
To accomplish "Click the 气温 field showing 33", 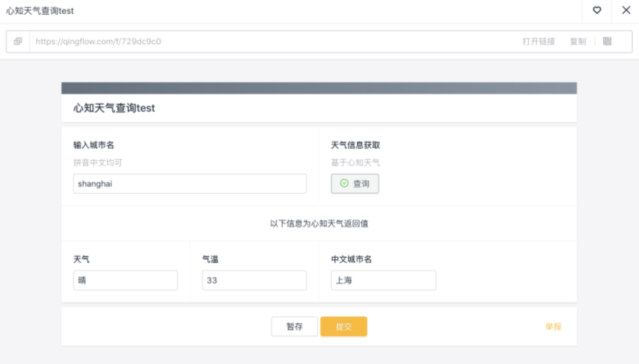I will pyautogui.click(x=254, y=280).
